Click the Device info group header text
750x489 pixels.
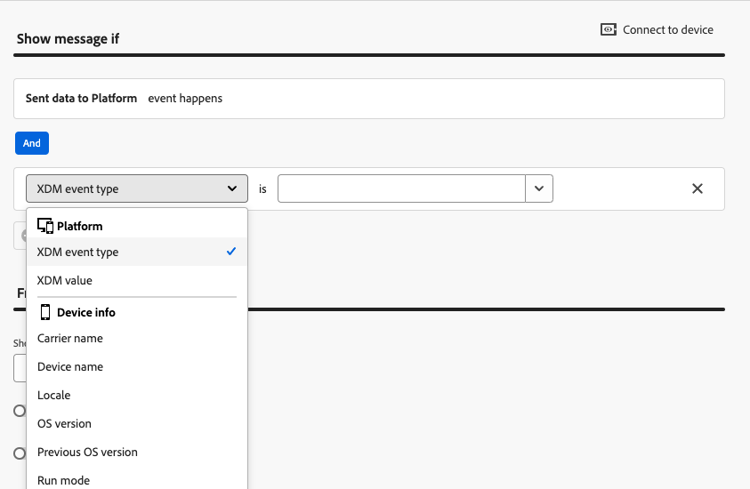86,312
